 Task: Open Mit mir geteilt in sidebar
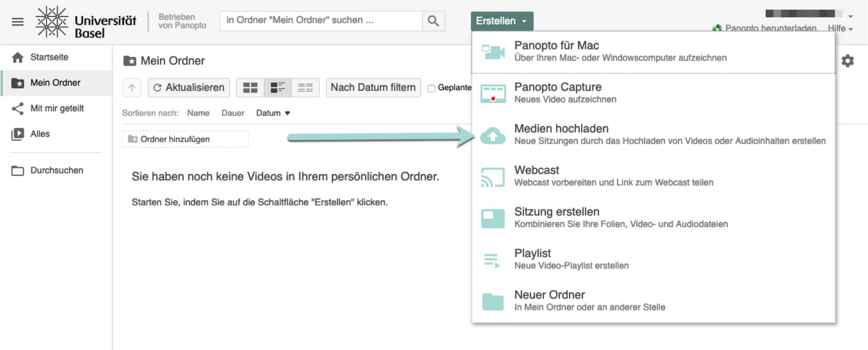pos(57,108)
